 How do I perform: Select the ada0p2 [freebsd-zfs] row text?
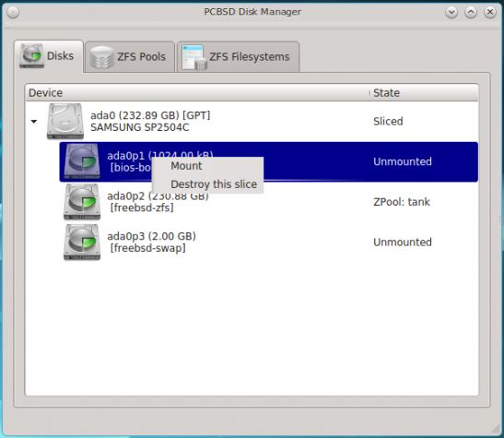click(158, 202)
